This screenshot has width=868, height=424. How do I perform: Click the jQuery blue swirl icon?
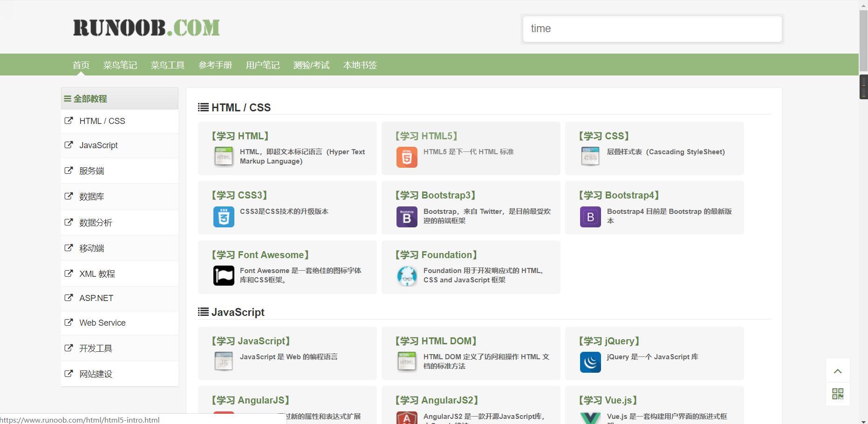tap(590, 362)
